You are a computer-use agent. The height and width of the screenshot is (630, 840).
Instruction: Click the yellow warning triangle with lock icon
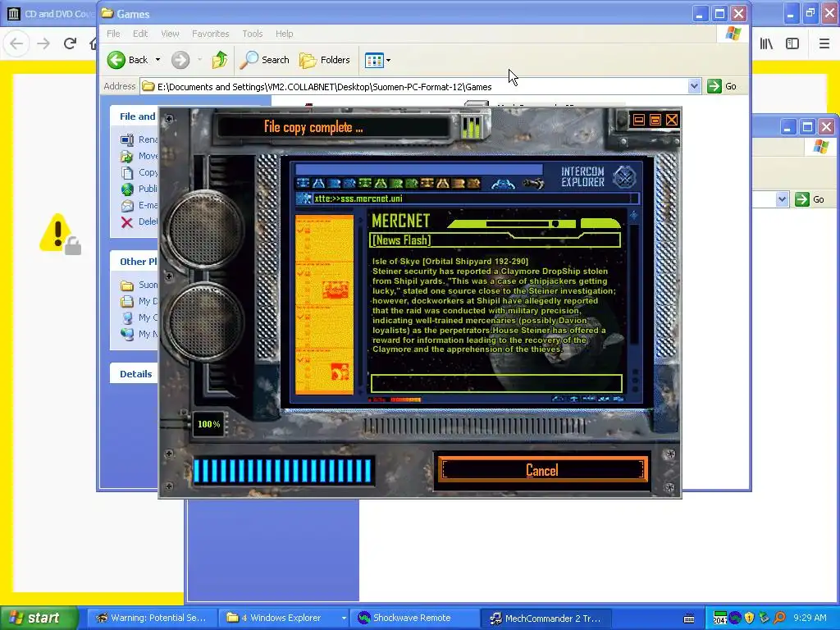(59, 234)
